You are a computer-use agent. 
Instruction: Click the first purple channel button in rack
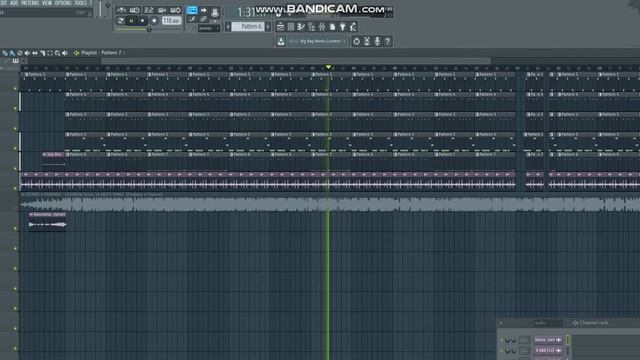(548, 340)
